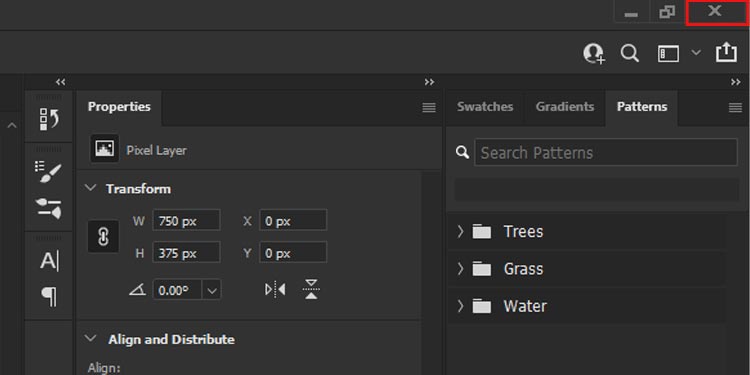
Task: Expand the Trees pattern group
Action: coord(460,232)
